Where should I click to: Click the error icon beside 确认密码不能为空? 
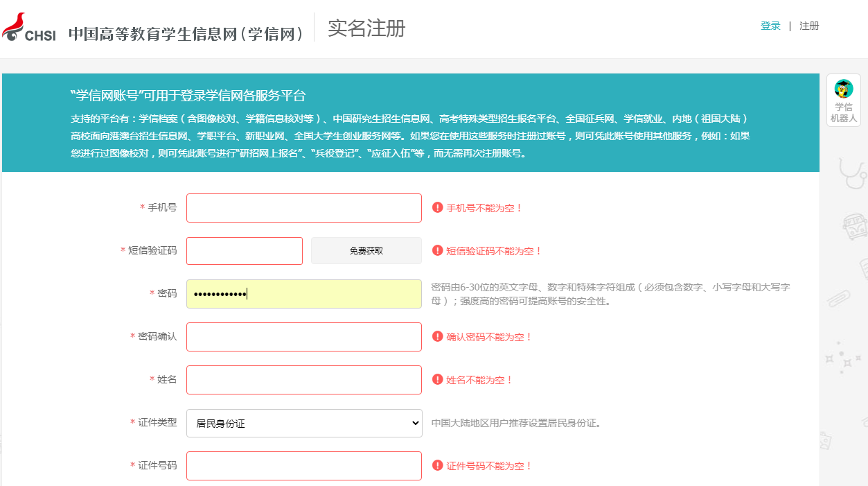pyautogui.click(x=437, y=336)
